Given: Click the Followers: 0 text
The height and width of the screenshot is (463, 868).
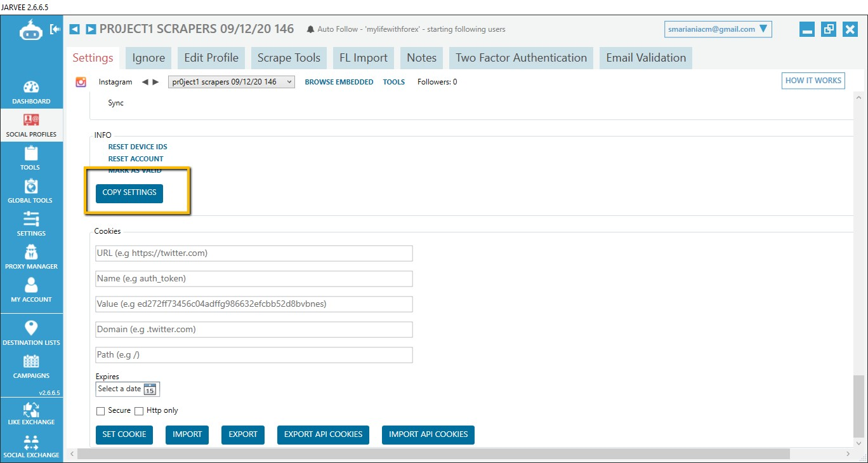Looking at the screenshot, I should pyautogui.click(x=437, y=82).
